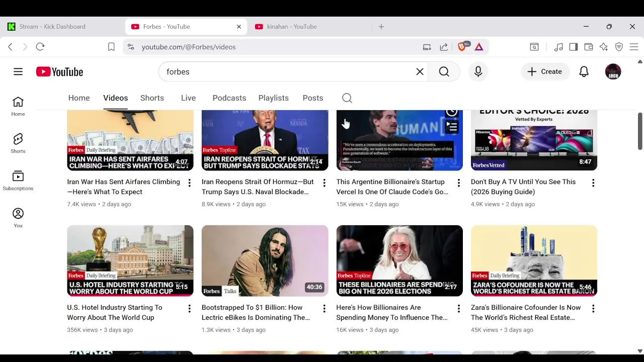The width and height of the screenshot is (644, 362).
Task: Click the World Cup trophy hotel thumbnail
Action: [130, 260]
